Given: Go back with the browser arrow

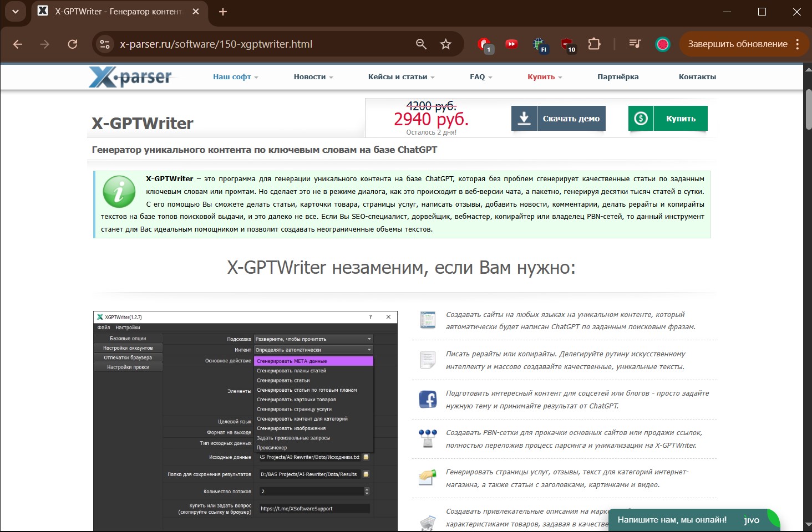Looking at the screenshot, I should 18,44.
